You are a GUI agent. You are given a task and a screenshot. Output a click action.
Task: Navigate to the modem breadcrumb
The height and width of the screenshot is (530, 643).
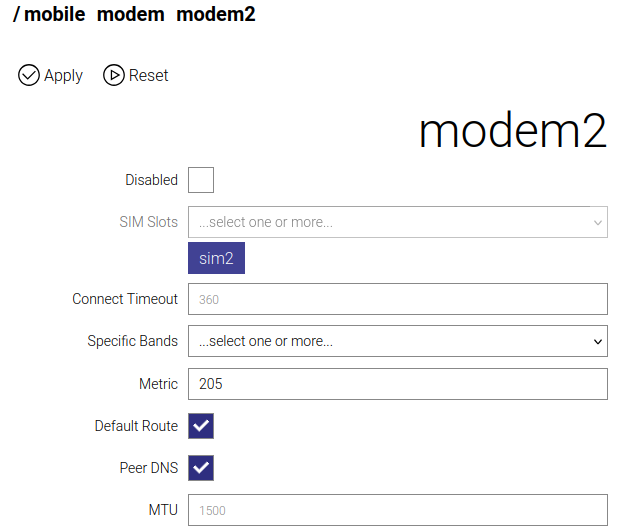pyautogui.click(x=131, y=16)
